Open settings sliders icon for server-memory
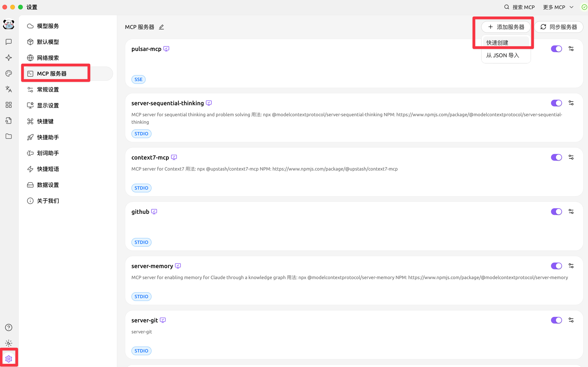This screenshot has height=367, width=588. click(x=571, y=266)
